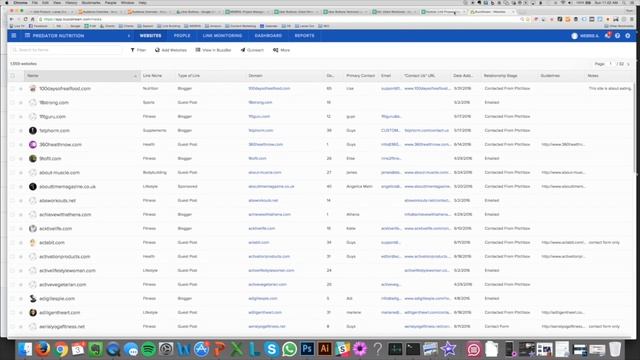Open the hamburger menu in the blue header
640x360 pixels.
point(13,36)
